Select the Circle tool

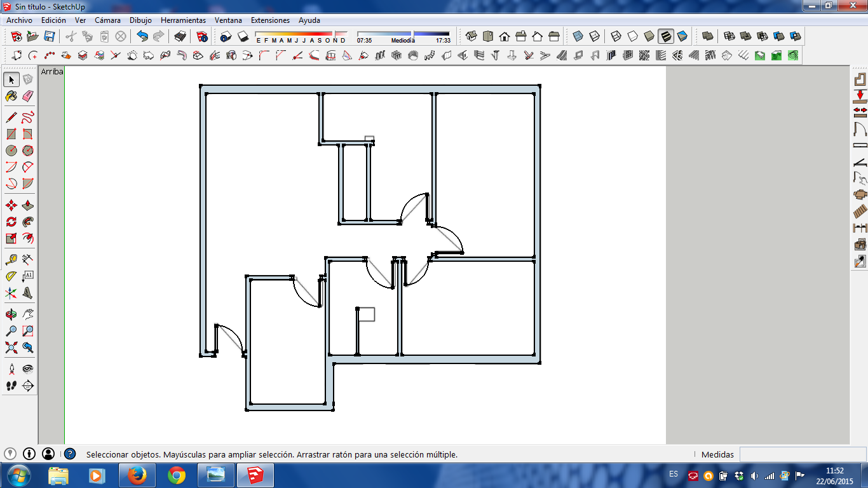[11, 151]
